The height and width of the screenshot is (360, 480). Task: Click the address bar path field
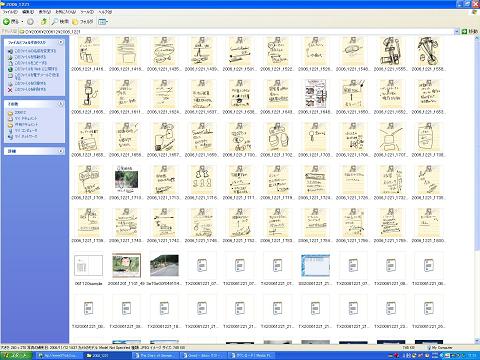click(237, 32)
